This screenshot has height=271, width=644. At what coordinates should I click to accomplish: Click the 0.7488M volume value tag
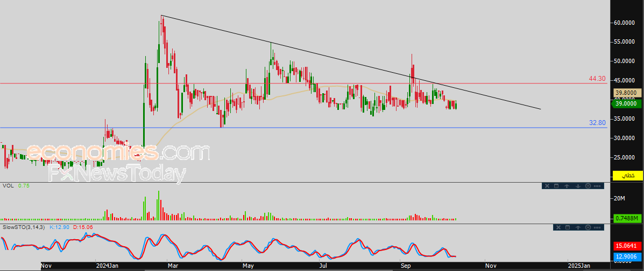tap(627, 218)
